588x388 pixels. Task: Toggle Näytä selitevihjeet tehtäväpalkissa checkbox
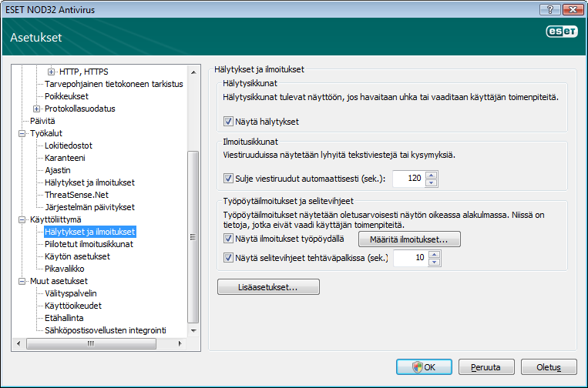coord(228,258)
